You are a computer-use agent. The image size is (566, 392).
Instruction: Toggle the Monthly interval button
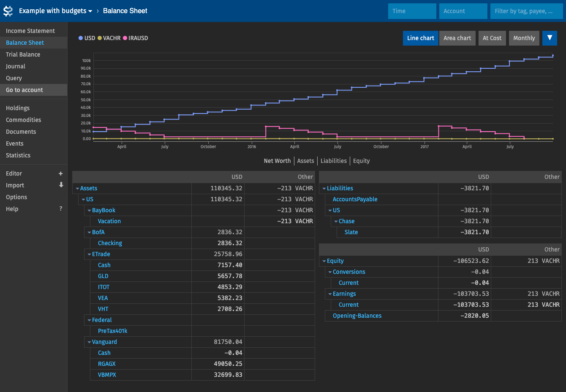524,38
